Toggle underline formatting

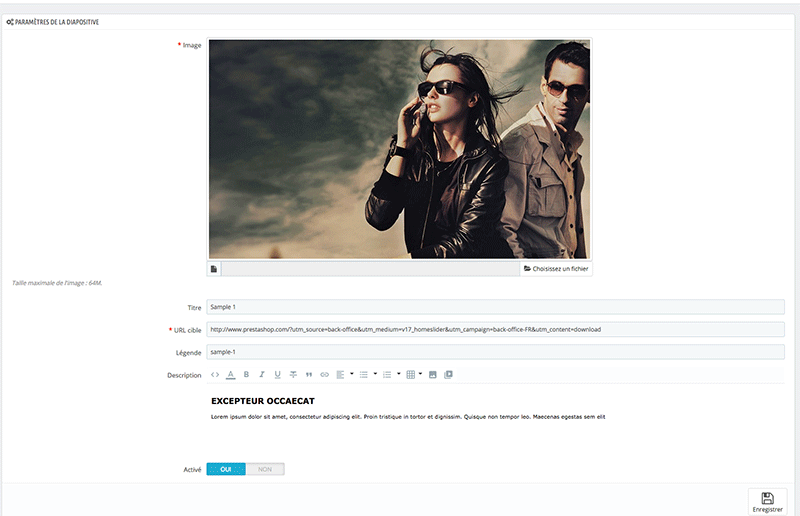pos(277,375)
